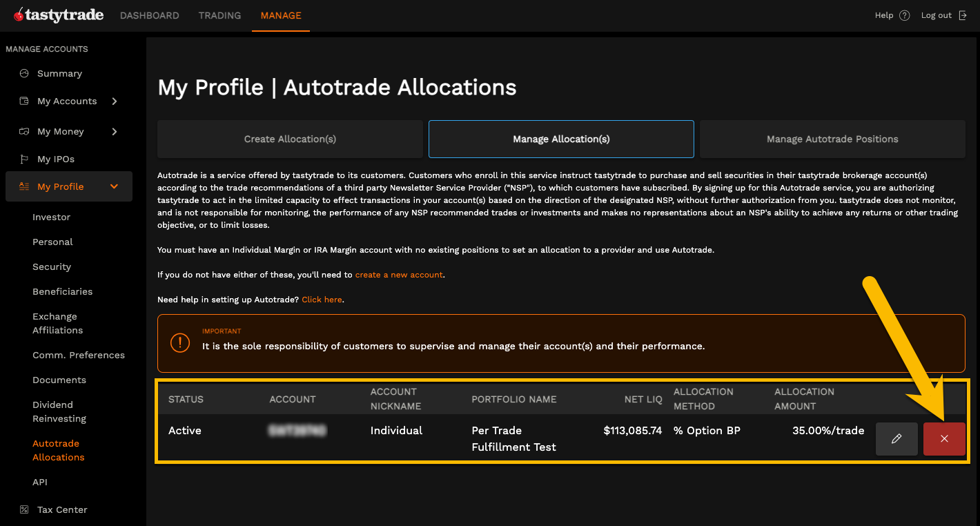Switch to the TRADING menu

pos(219,15)
